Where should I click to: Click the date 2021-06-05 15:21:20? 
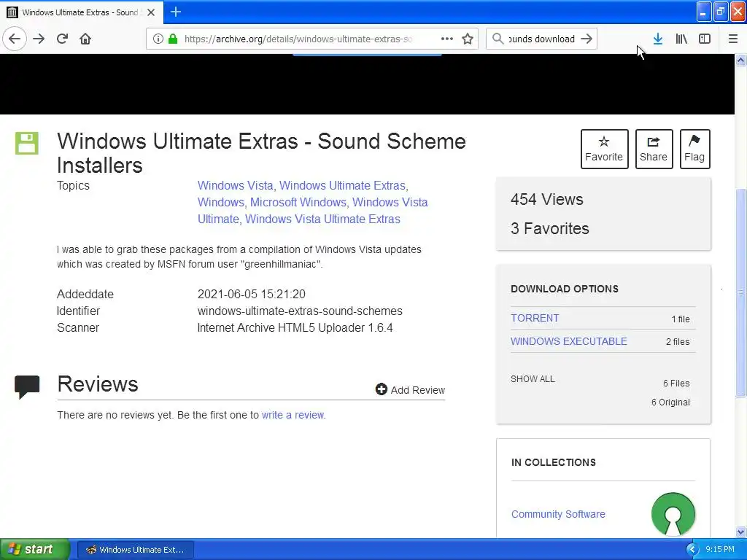pos(252,295)
